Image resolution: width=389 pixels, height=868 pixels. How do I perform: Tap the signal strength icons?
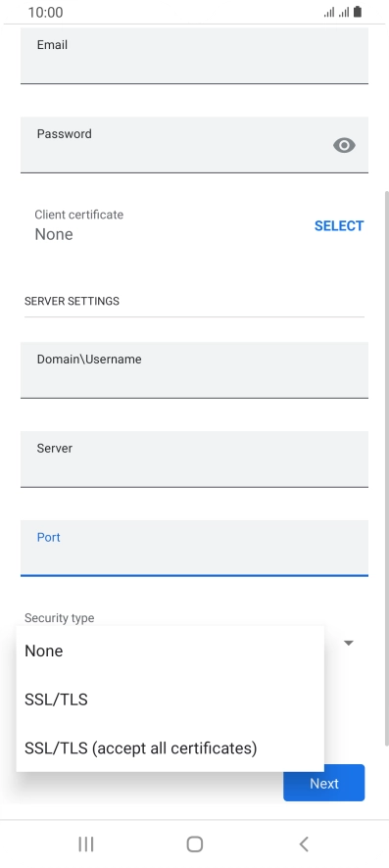tap(336, 12)
